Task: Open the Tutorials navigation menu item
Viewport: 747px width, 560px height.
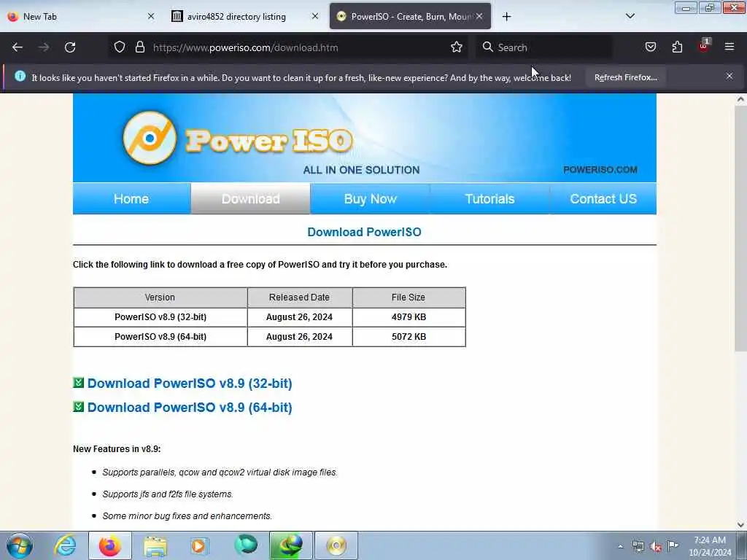Action: point(489,198)
